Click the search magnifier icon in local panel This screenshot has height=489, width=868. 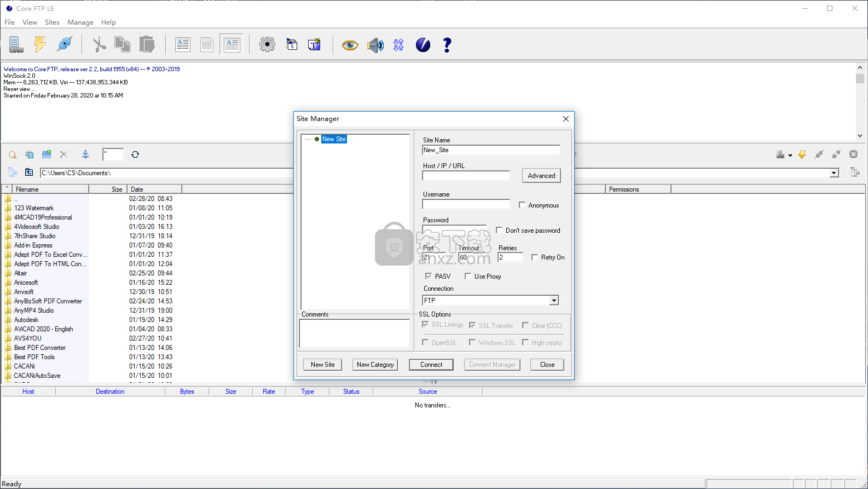tap(13, 155)
